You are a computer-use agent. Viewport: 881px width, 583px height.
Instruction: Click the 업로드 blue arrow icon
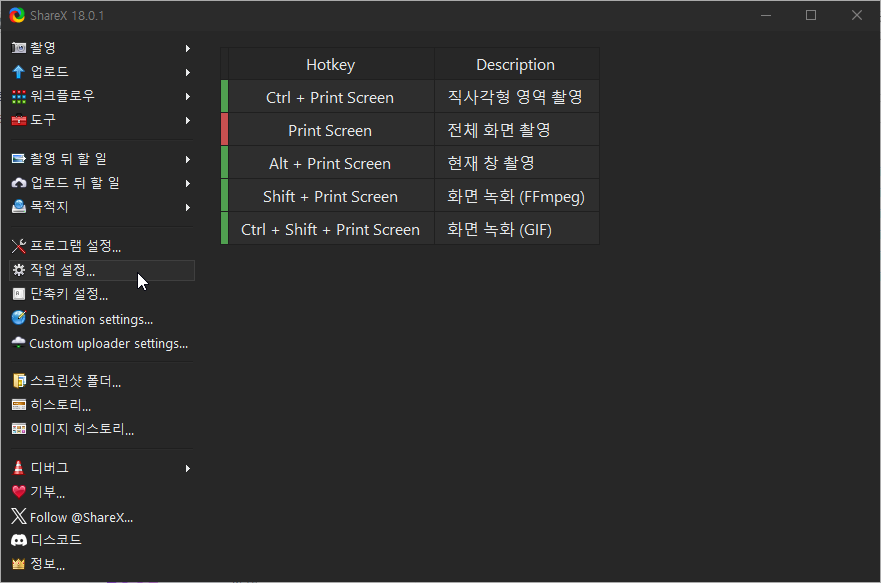pos(19,72)
